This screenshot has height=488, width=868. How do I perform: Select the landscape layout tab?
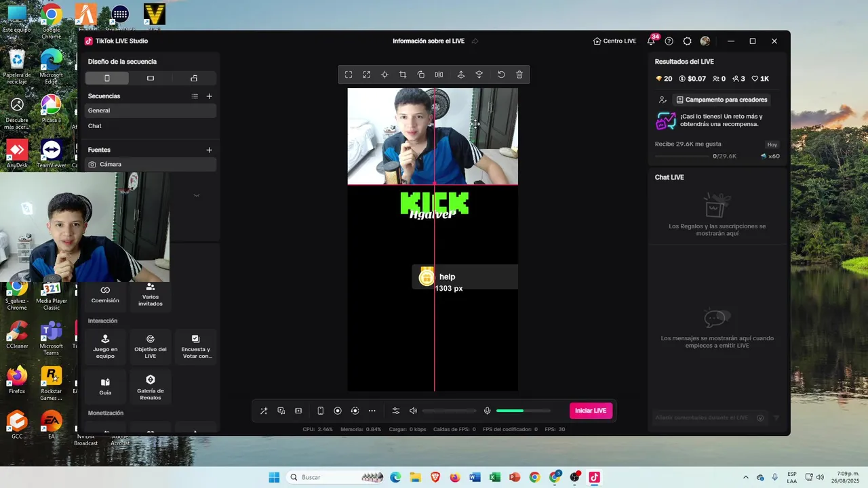point(151,78)
